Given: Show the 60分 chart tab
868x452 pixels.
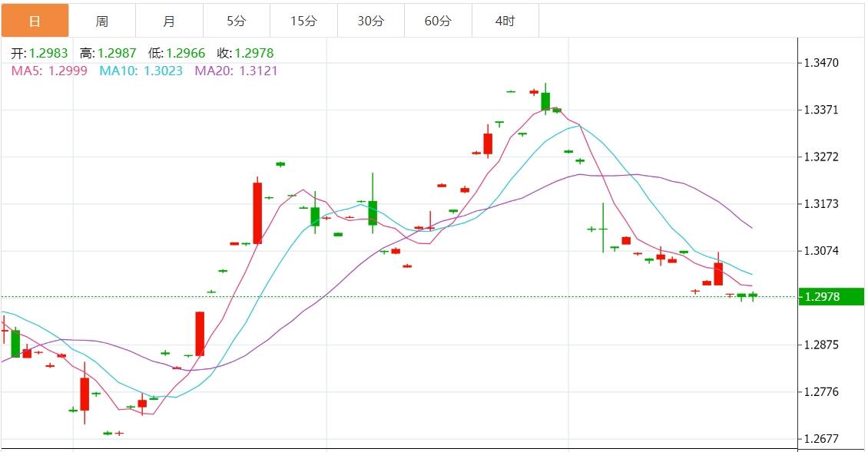Looking at the screenshot, I should click(438, 21).
